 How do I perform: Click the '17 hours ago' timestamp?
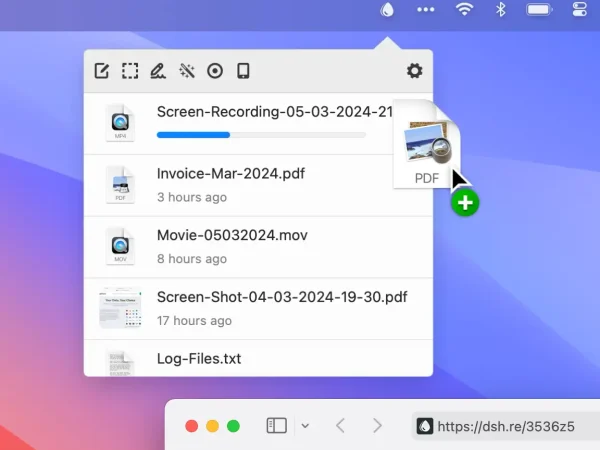[x=194, y=320]
